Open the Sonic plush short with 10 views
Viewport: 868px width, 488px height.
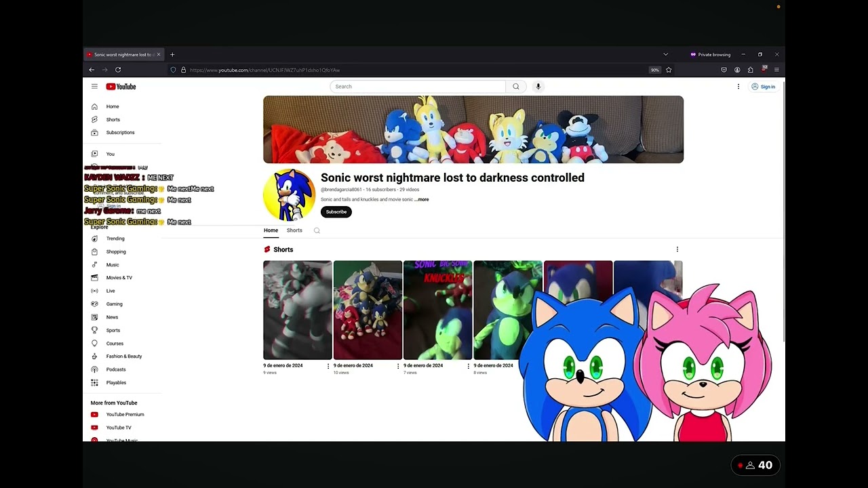pos(368,310)
